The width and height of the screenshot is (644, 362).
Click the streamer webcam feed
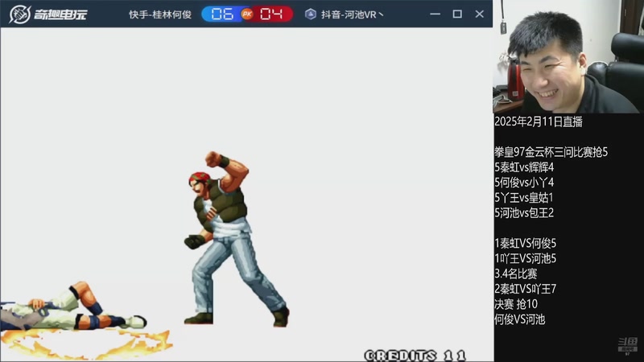tap(568, 56)
